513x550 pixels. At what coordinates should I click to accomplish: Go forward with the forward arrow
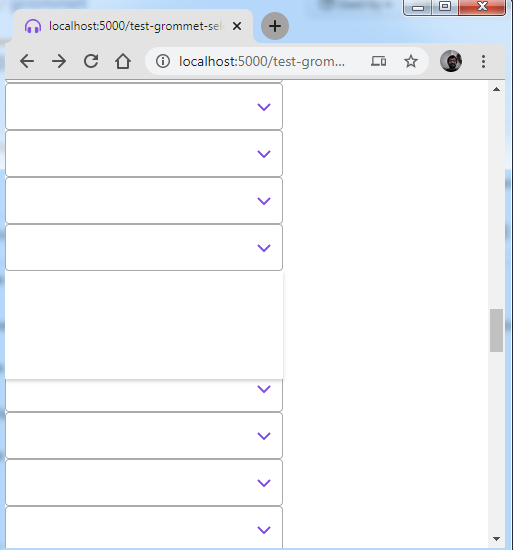tap(59, 61)
